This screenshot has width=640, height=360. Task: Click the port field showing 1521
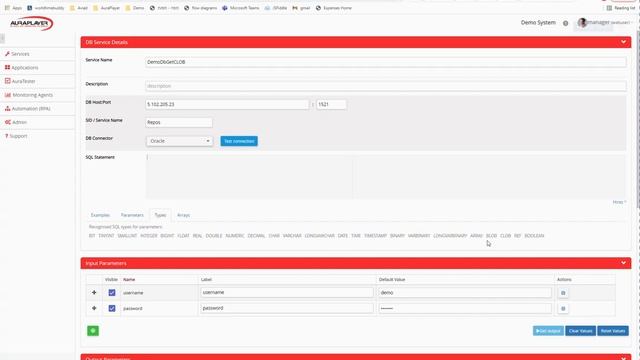[331, 104]
